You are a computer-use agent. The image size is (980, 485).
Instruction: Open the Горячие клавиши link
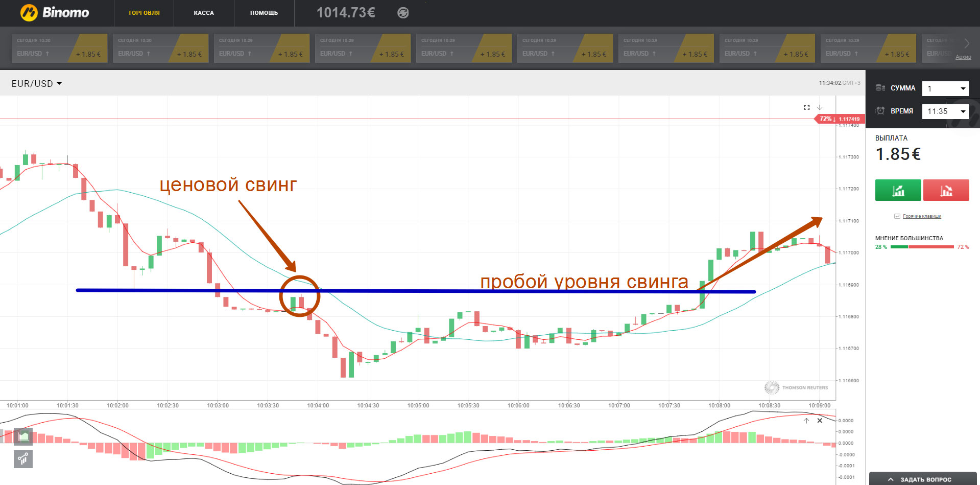point(922,216)
